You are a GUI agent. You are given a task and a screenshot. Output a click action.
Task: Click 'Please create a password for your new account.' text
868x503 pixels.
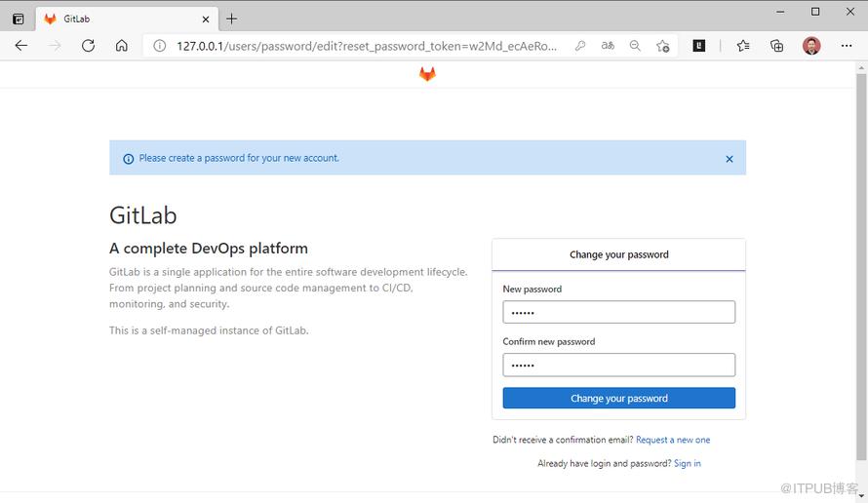pyautogui.click(x=239, y=158)
